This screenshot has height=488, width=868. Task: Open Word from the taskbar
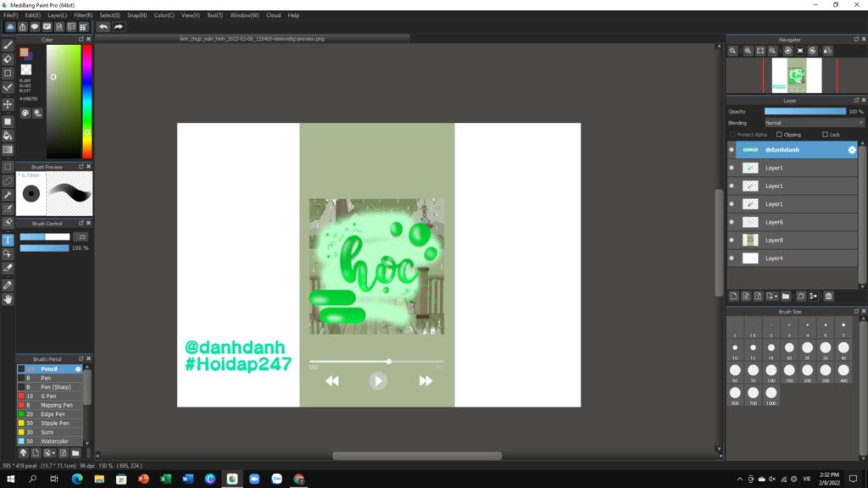(x=187, y=480)
